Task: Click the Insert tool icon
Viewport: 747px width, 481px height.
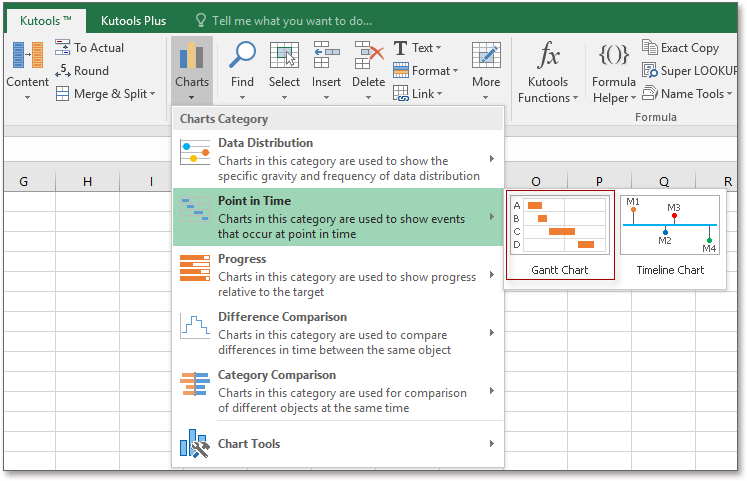Action: coord(326,55)
